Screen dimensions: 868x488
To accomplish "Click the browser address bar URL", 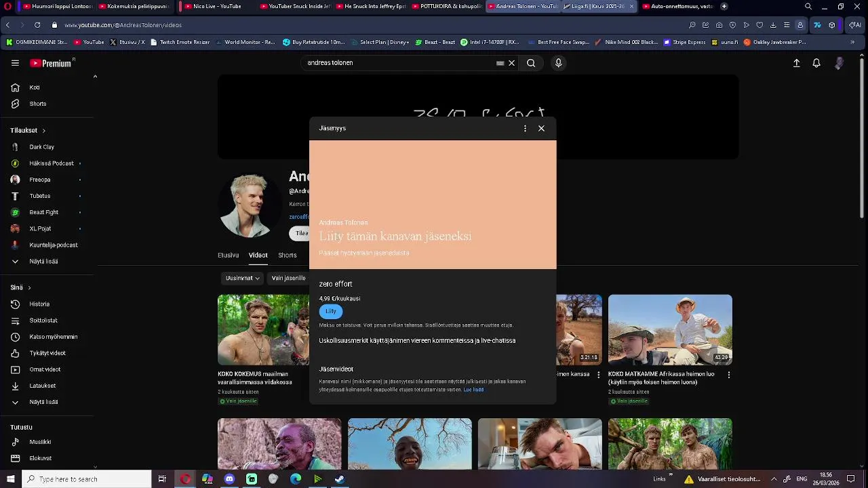I will pyautogui.click(x=123, y=25).
